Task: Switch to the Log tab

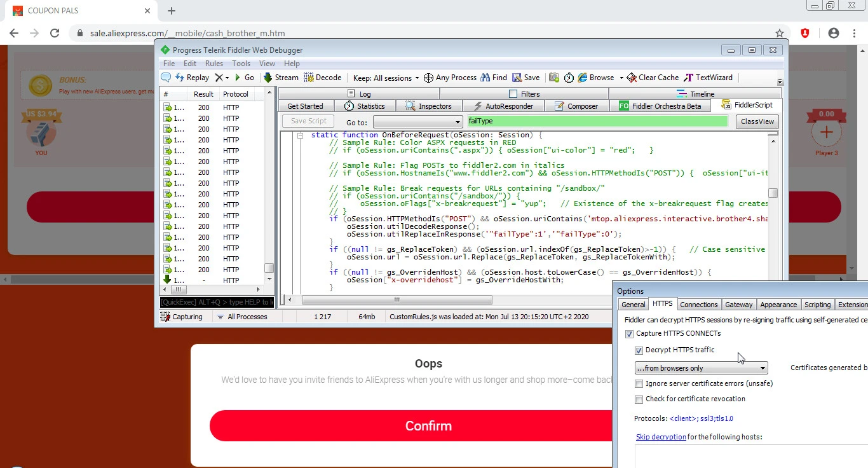Action: [x=361, y=93]
